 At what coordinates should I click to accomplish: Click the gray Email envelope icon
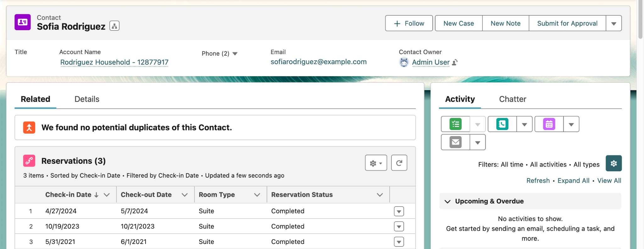tap(455, 142)
